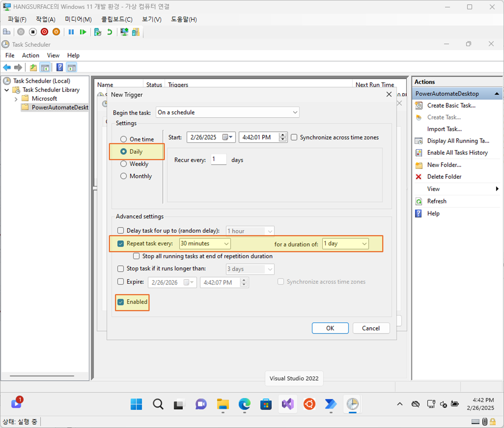Image resolution: width=504 pixels, height=428 pixels.
Task: Click the Recur every days input field
Action: tap(219, 159)
